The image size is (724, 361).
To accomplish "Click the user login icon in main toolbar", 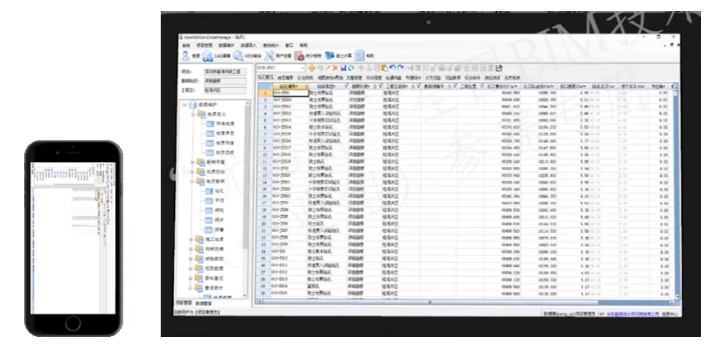I will click(186, 56).
